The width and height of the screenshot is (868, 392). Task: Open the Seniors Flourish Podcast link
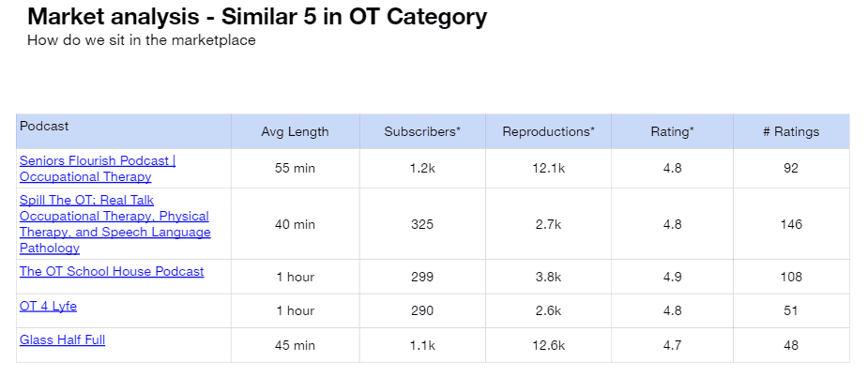(98, 169)
